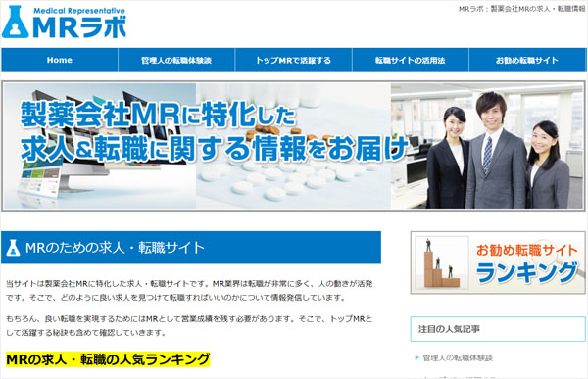Open the 管理人の転職体験談 menu item
The height and width of the screenshot is (379, 588).
[x=176, y=60]
